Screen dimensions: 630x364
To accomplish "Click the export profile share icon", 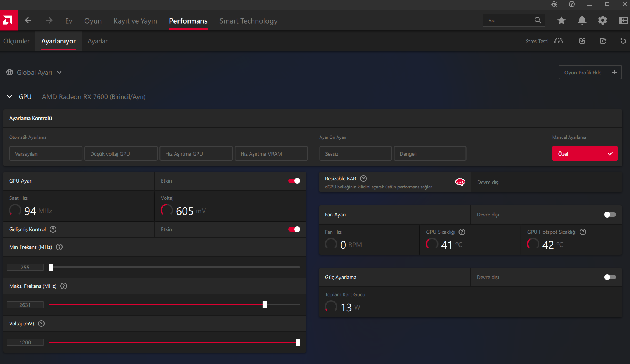I will pyautogui.click(x=603, y=41).
